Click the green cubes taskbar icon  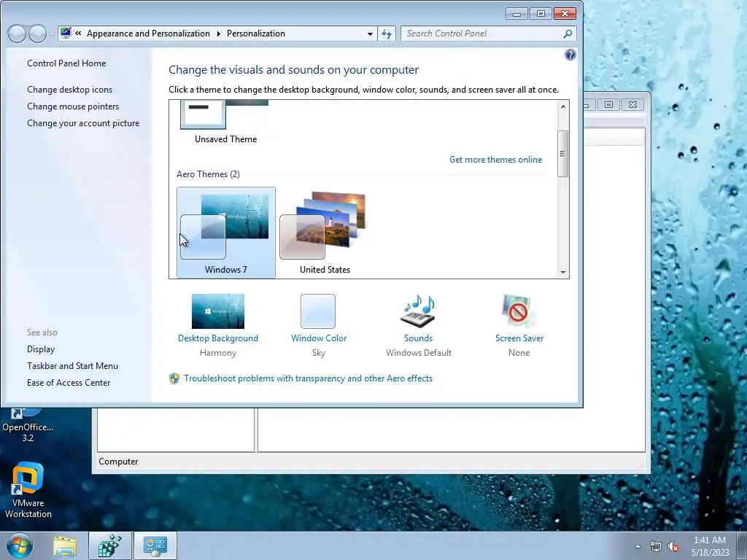[110, 545]
